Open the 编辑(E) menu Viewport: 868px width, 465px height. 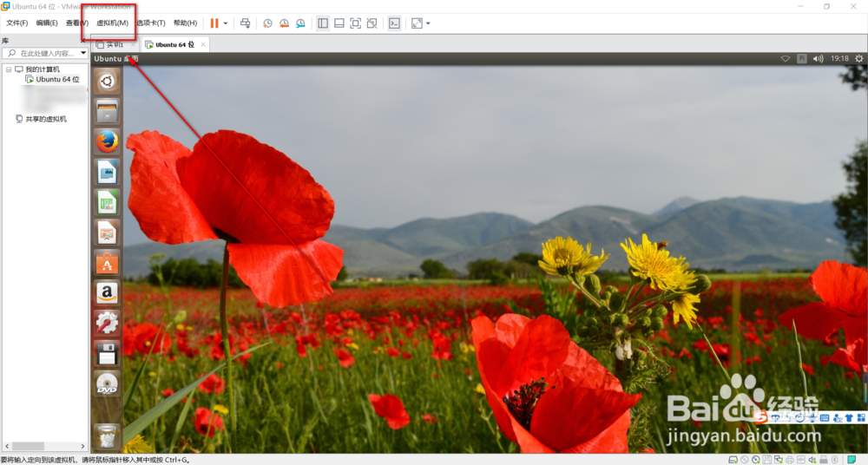click(47, 23)
